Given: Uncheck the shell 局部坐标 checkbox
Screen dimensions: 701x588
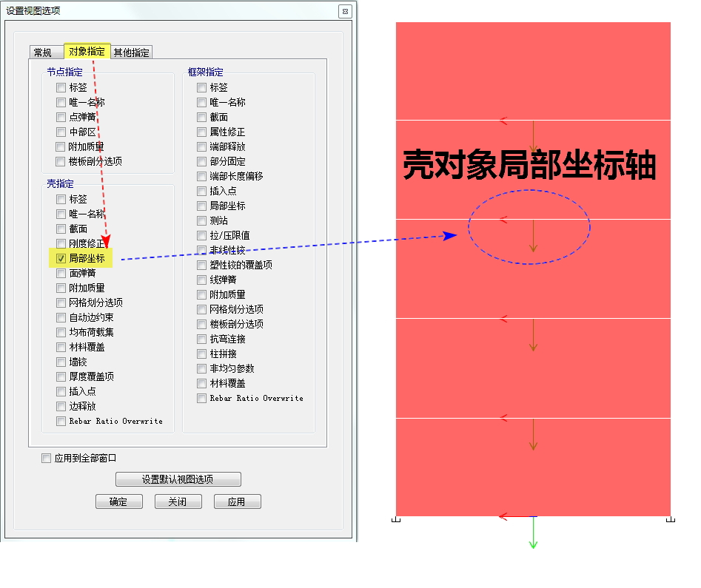Looking at the screenshot, I should (x=61, y=258).
